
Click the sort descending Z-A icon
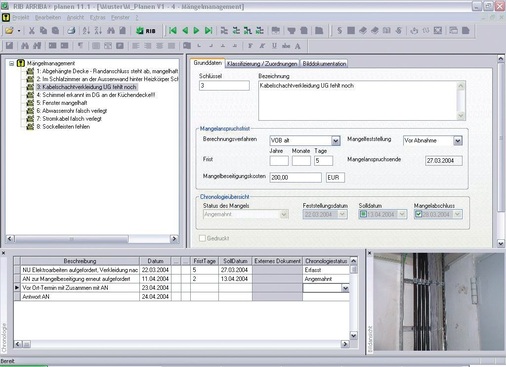[98, 31]
